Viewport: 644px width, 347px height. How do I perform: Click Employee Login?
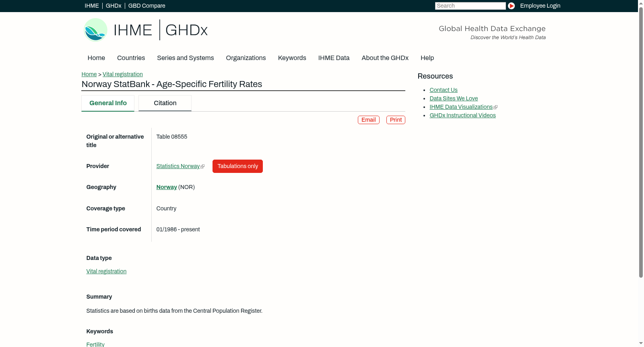[540, 6]
